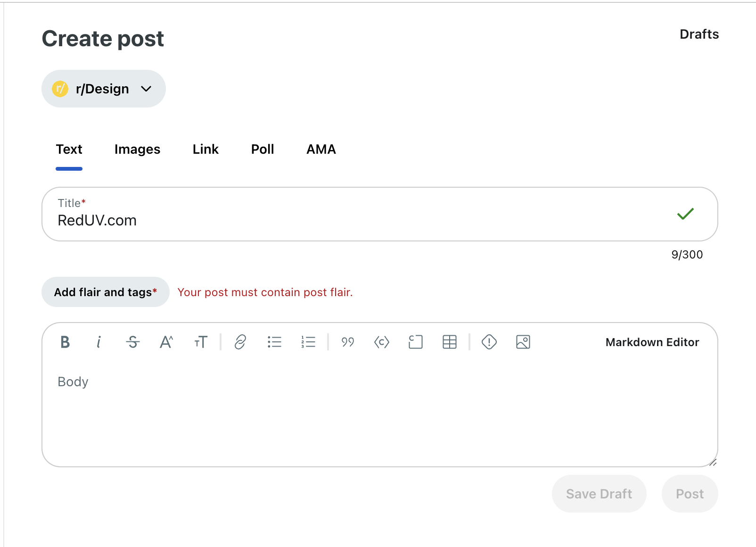Open the Drafts list

click(699, 34)
